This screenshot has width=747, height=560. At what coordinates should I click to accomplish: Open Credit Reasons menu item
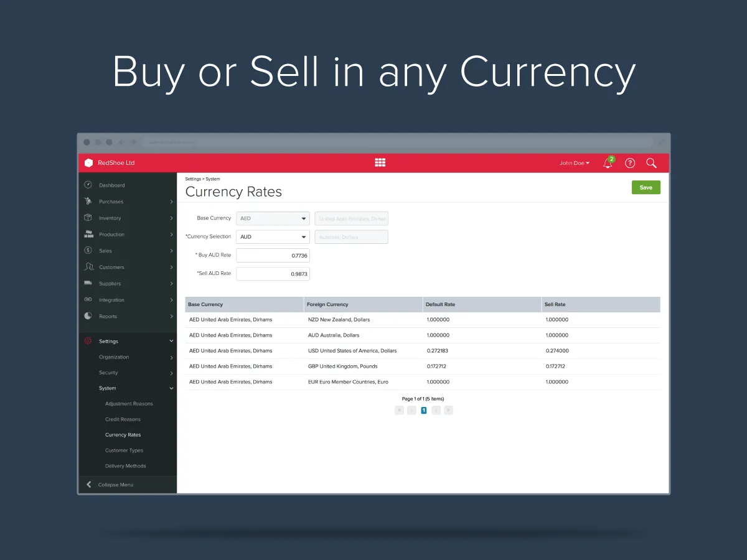(x=123, y=419)
